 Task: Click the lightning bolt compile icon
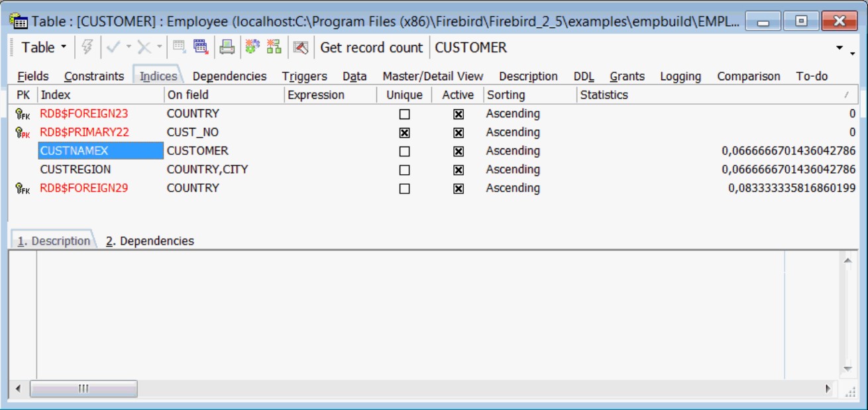pos(87,48)
